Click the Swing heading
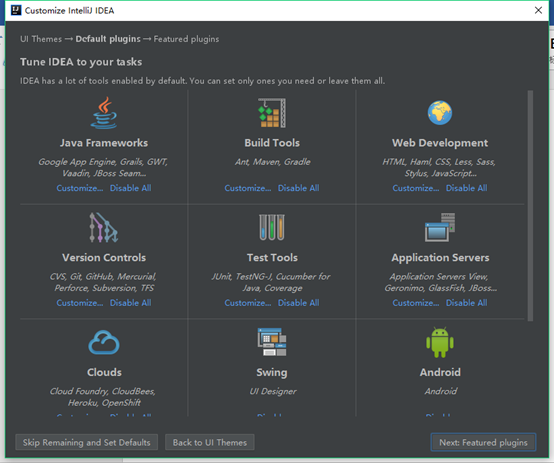The height and width of the screenshot is (463, 554). click(x=272, y=373)
